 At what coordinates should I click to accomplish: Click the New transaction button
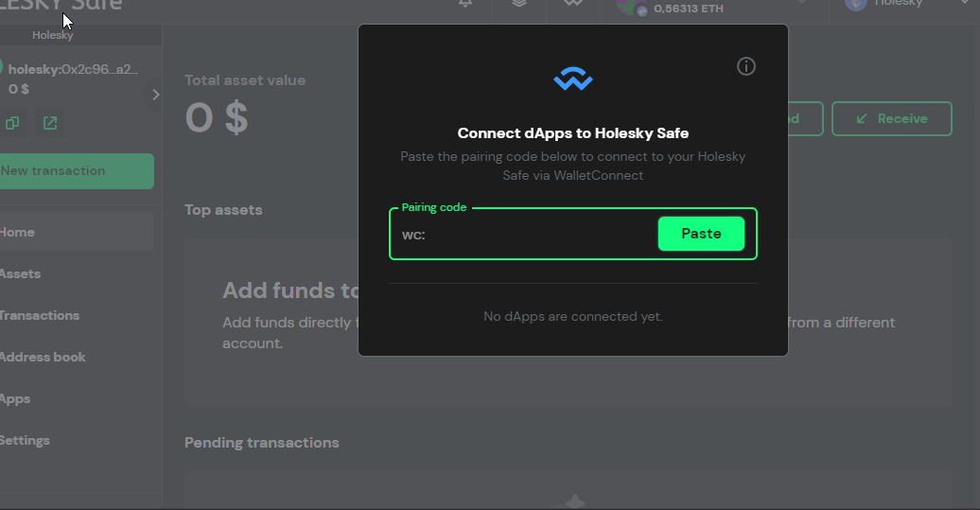point(77,171)
